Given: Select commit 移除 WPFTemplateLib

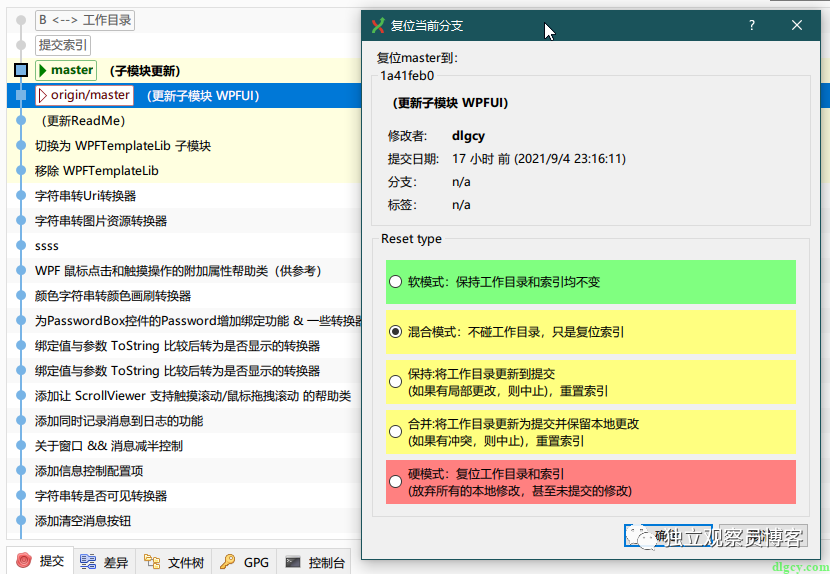Looking at the screenshot, I should 184,171.
